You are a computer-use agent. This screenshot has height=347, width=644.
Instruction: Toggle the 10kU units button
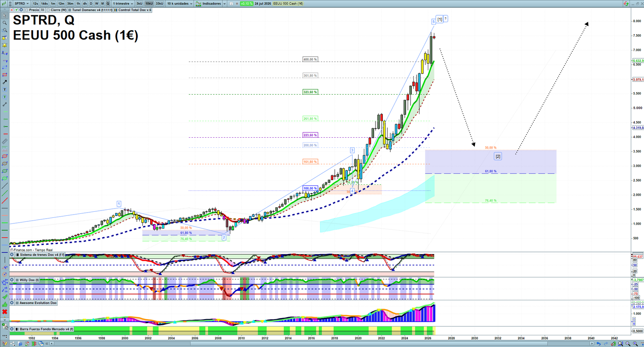(149, 4)
